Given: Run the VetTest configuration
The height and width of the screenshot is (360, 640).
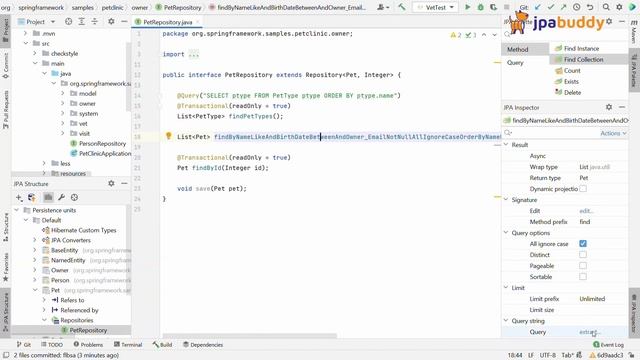Looking at the screenshot, I should [467, 7].
